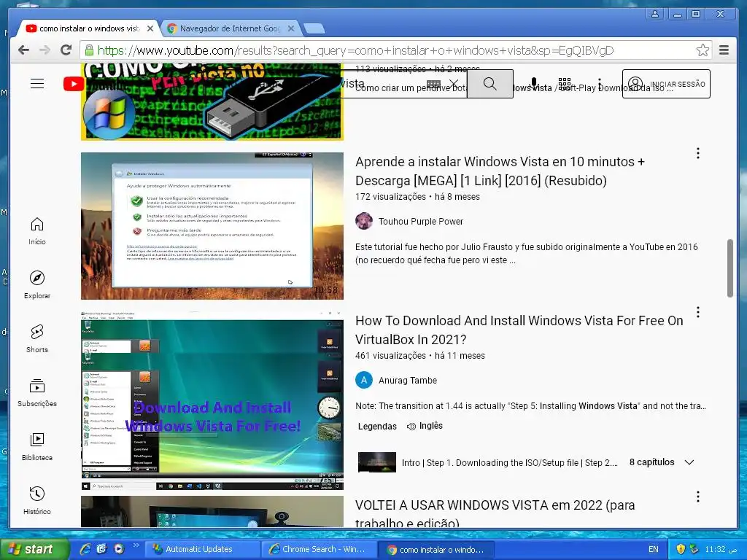Click the Inglês audio label

pos(431,426)
